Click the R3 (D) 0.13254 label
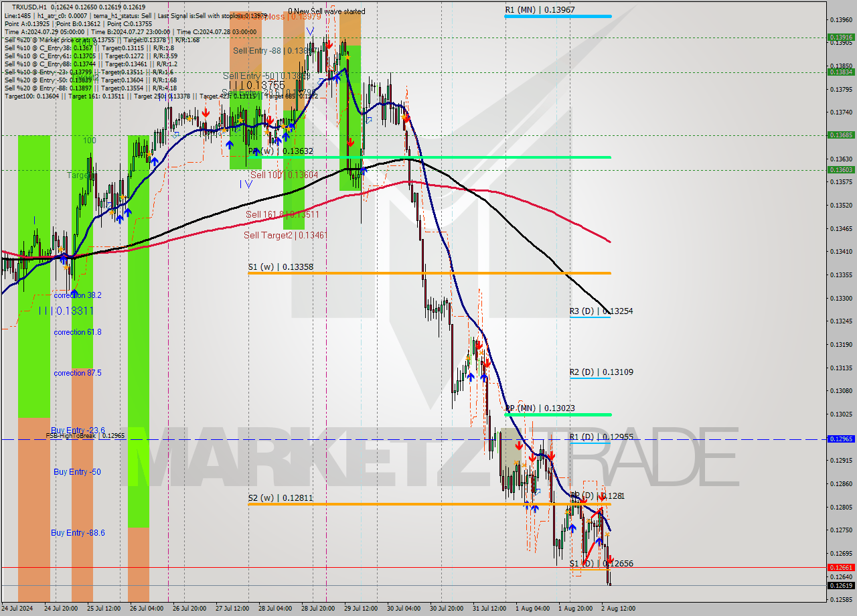 (x=601, y=311)
